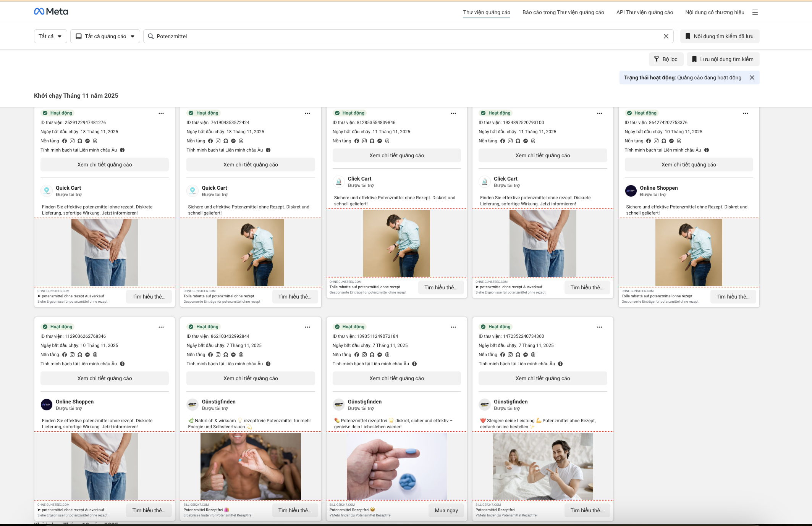Click the Günstigfinden avatar on ad 1393511249072184
Screen dimensions: 812x526
338,404
